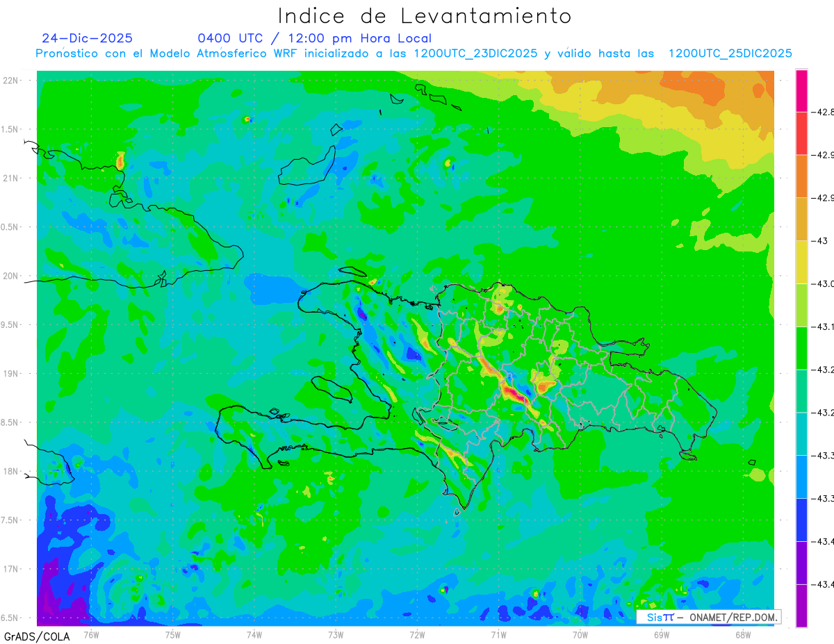834x644 pixels.
Task: Select the '18N' latitude axis label
Action: click(10, 472)
